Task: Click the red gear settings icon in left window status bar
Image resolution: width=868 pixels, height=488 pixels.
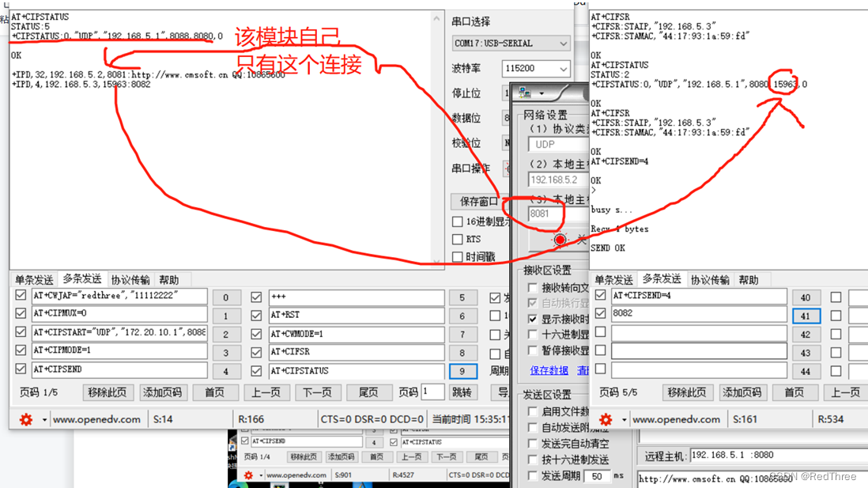Action: pos(26,420)
